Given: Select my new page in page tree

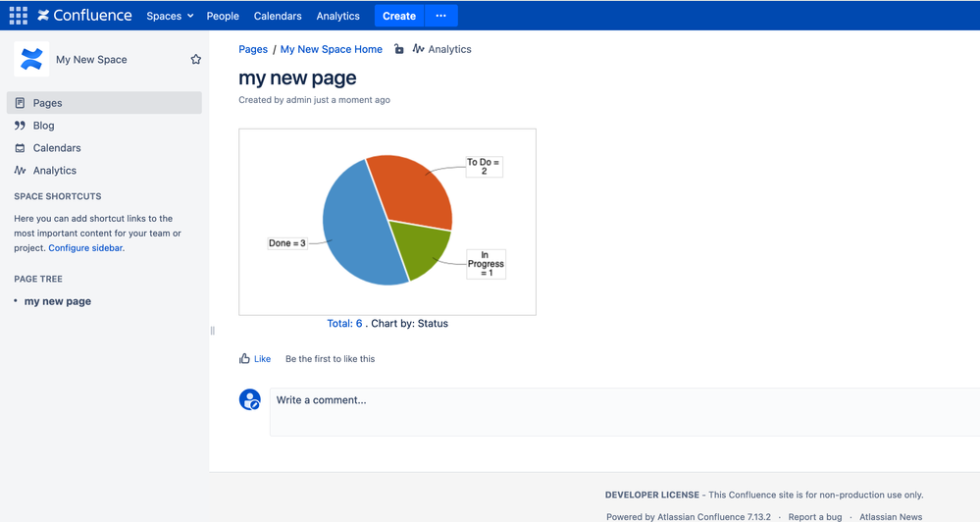Looking at the screenshot, I should 58,300.
